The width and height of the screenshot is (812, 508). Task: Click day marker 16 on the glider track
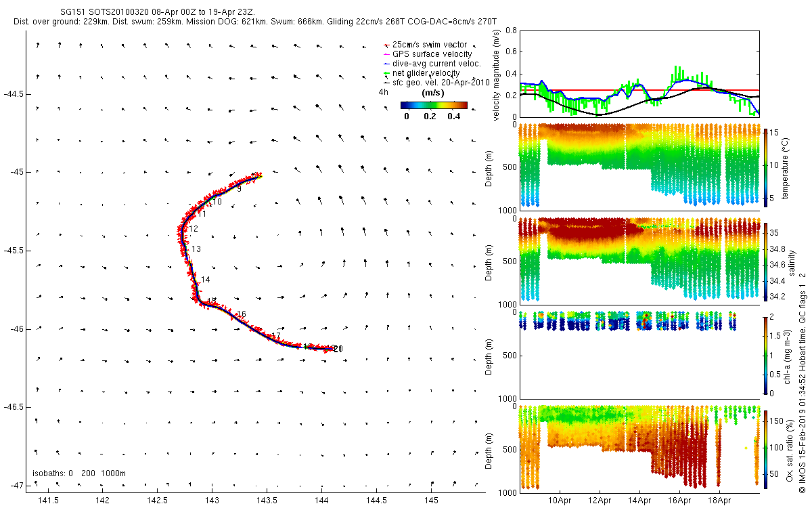pos(241,314)
